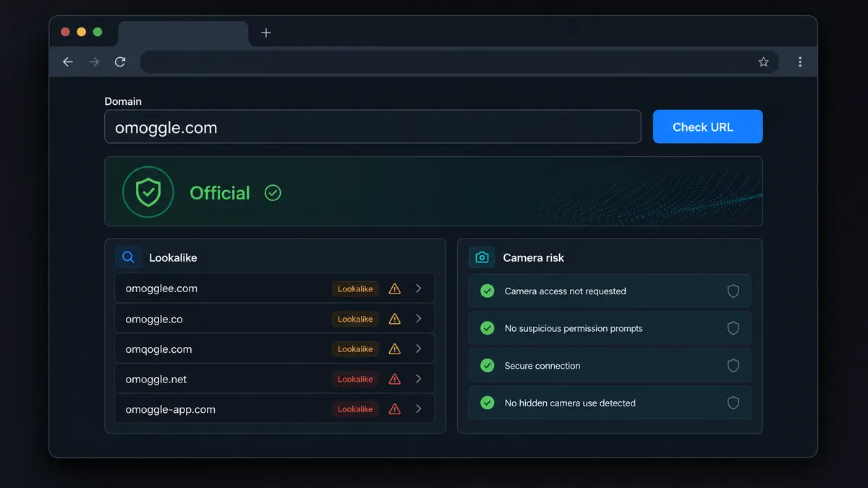868x488 pixels.
Task: Click the browser forward arrow
Action: point(94,62)
